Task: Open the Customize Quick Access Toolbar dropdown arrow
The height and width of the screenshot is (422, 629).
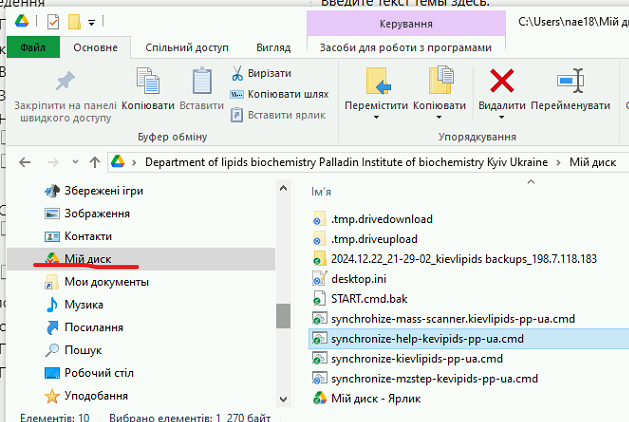Action: [91, 23]
